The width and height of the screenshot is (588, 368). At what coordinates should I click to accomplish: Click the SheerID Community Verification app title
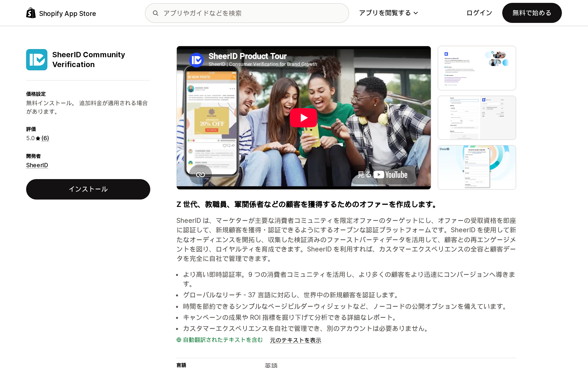(89, 59)
